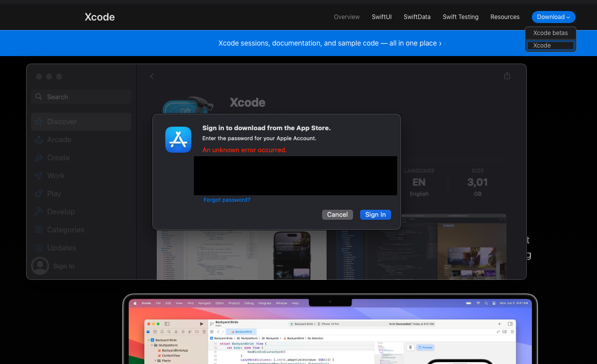Select the Project navigator folder icon
Viewport: 597px width, 364px height.
pyautogui.click(x=148, y=331)
